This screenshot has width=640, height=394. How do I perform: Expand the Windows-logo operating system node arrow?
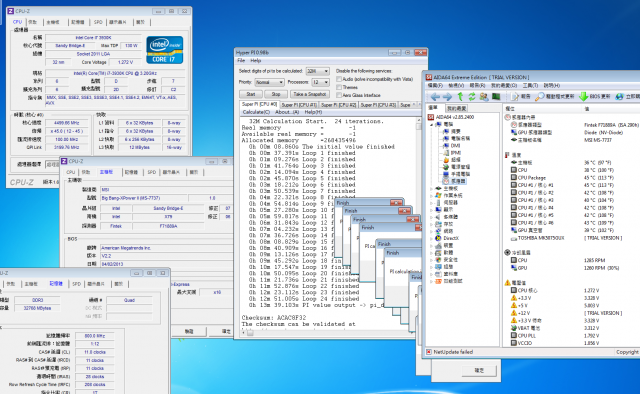(432, 196)
